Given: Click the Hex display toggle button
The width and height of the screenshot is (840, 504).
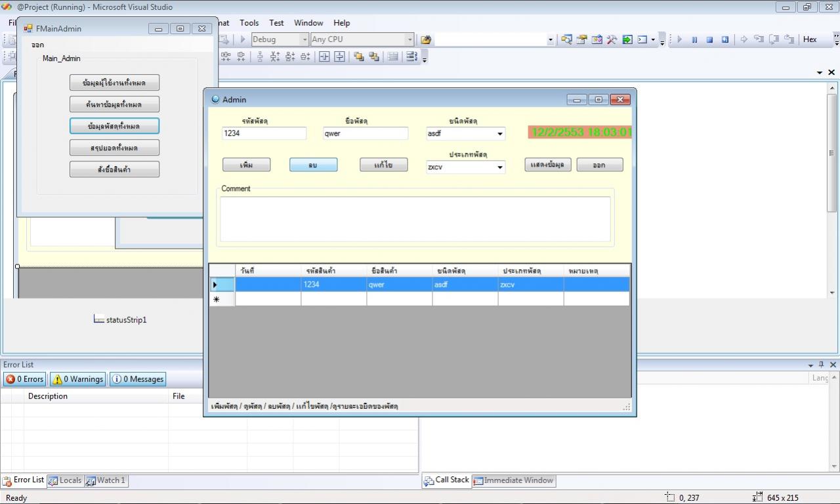Looking at the screenshot, I should (x=810, y=39).
